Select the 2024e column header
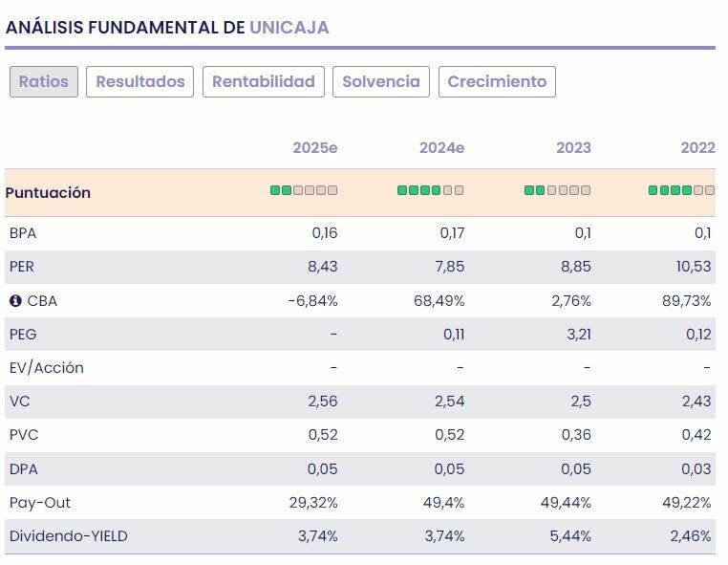The height and width of the screenshot is (565, 728). (441, 148)
